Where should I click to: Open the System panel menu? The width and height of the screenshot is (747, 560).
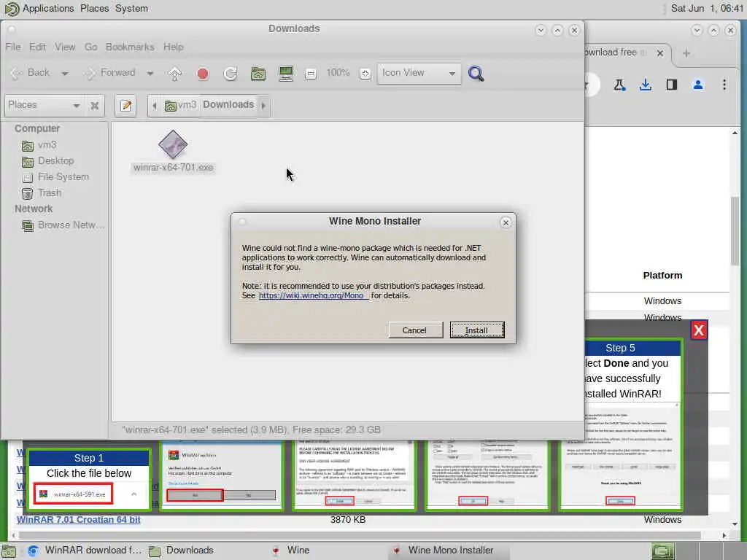[131, 9]
